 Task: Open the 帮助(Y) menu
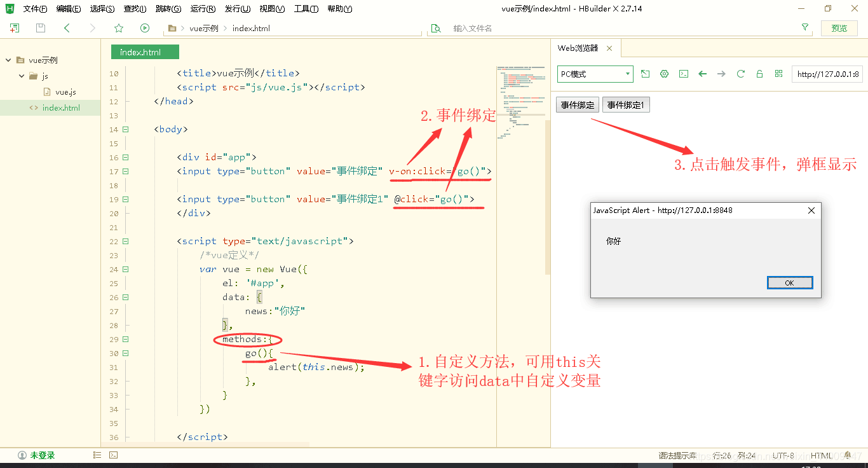tap(340, 9)
